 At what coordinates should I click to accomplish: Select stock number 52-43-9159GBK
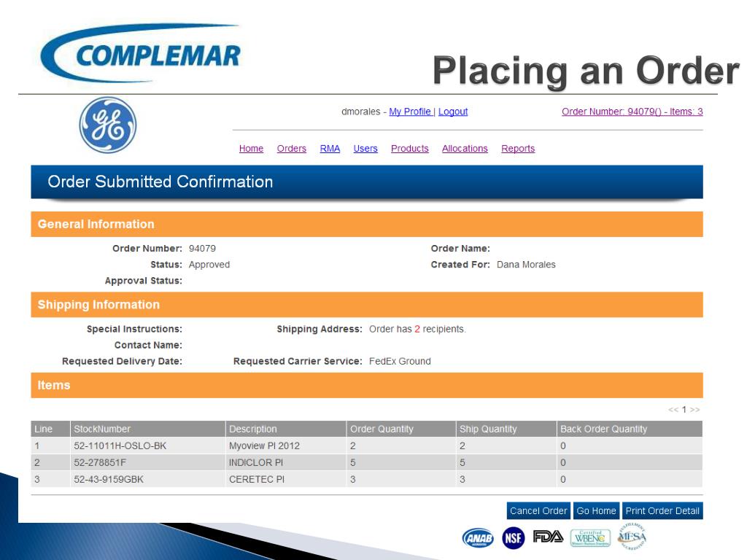tap(109, 479)
